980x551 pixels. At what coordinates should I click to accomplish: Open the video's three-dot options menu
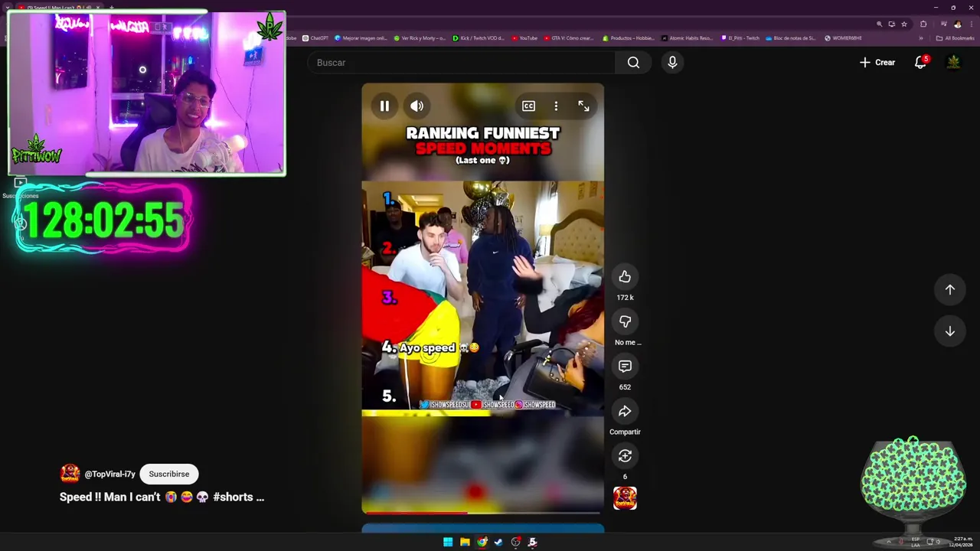coord(556,106)
